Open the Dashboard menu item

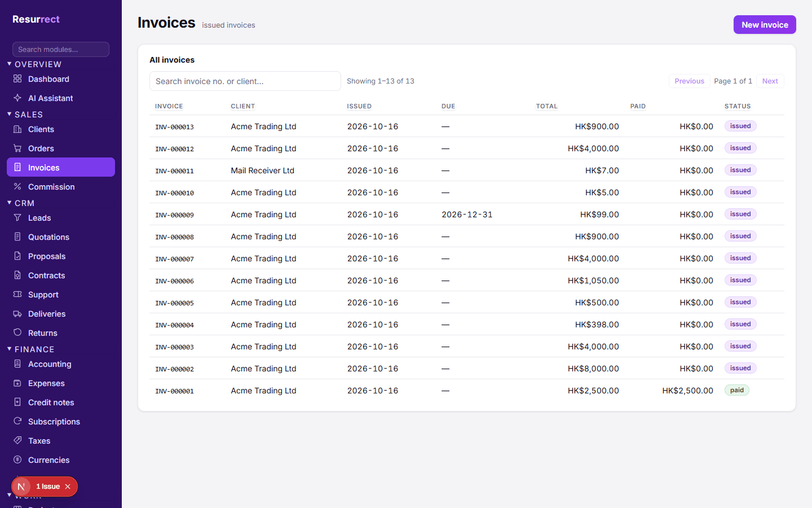(61, 79)
